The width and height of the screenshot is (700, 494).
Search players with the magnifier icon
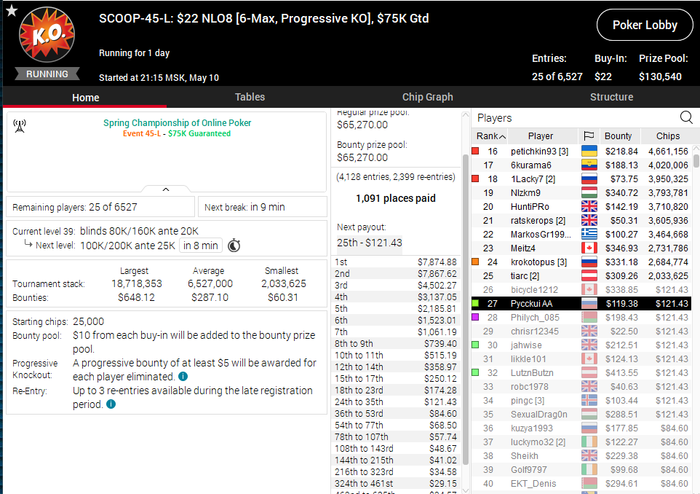tap(686, 117)
